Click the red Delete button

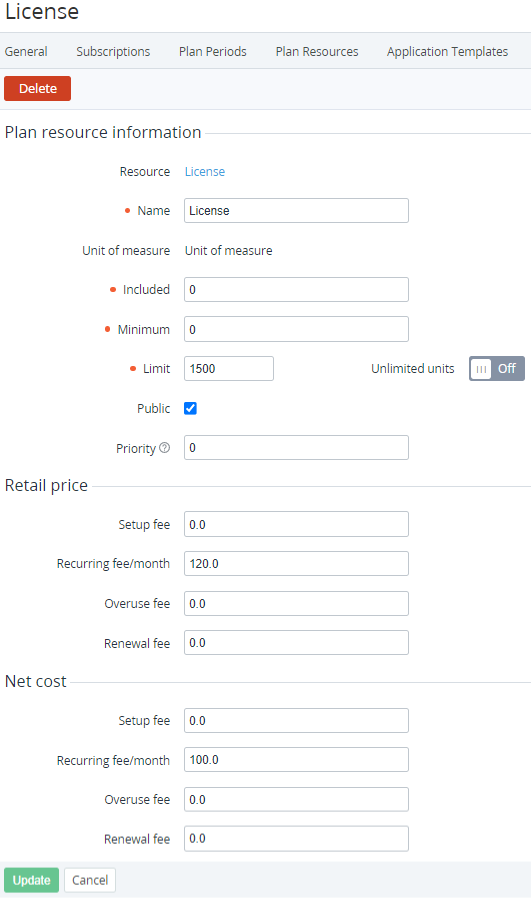(37, 88)
